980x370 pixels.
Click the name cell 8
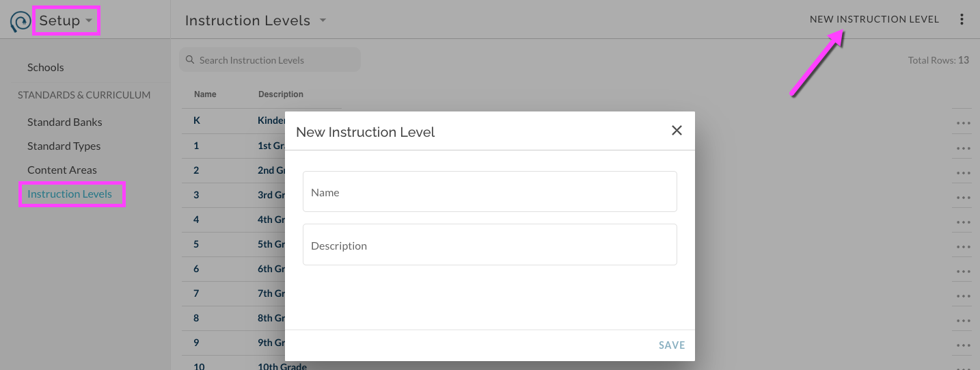point(196,318)
